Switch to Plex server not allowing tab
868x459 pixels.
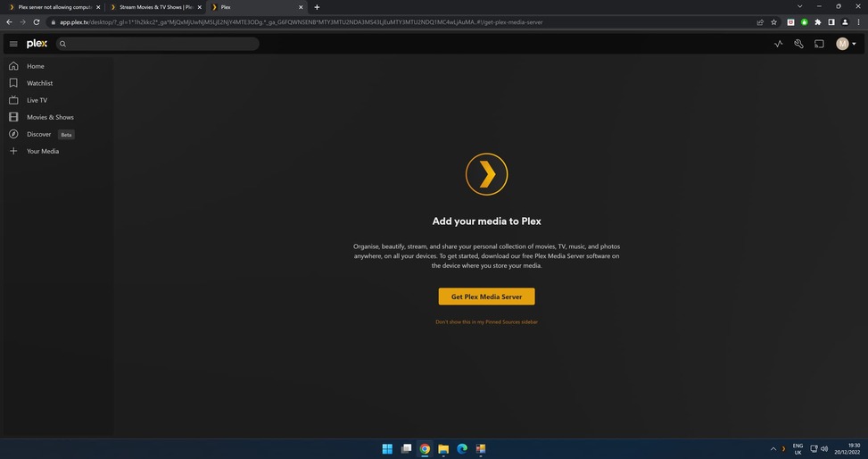(x=53, y=7)
